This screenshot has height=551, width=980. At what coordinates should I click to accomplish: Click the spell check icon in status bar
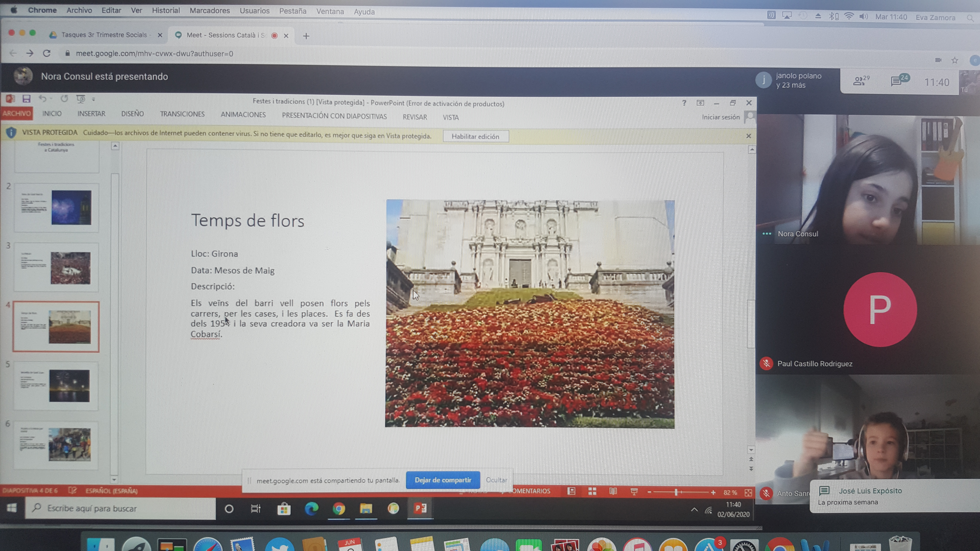pyautogui.click(x=72, y=491)
